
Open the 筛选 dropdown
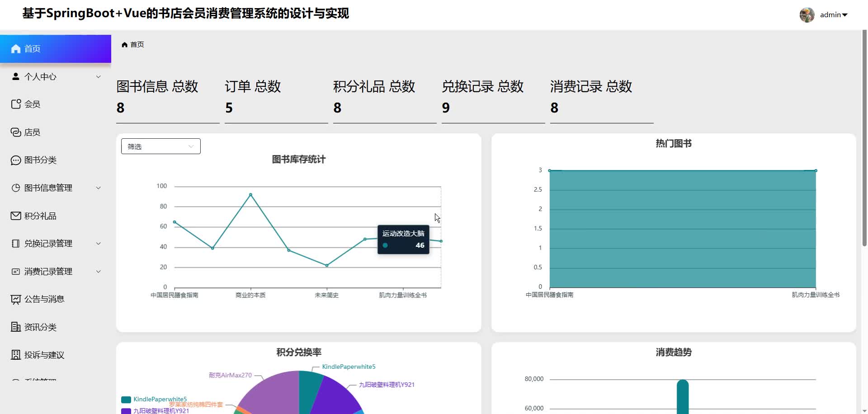pos(161,146)
